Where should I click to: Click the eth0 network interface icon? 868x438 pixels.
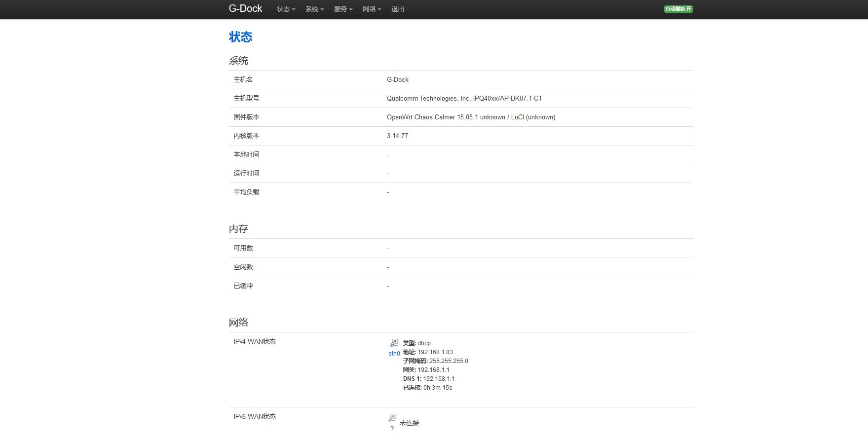point(394,343)
